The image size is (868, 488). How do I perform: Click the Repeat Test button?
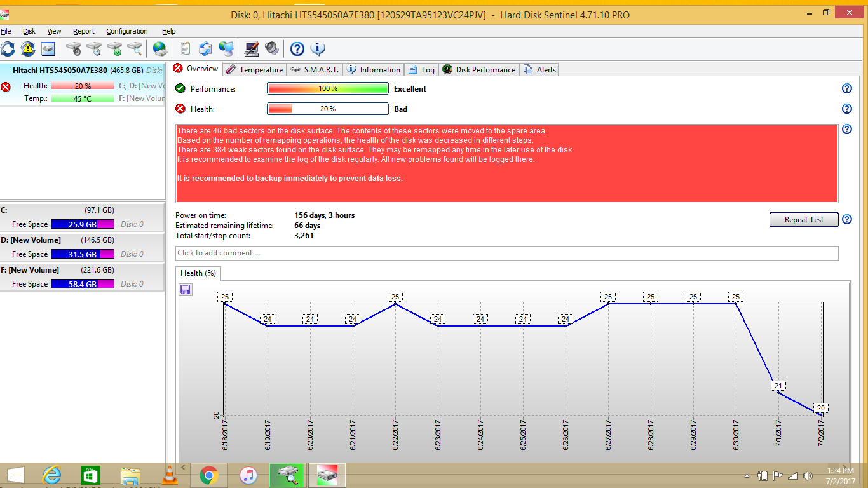pos(804,220)
